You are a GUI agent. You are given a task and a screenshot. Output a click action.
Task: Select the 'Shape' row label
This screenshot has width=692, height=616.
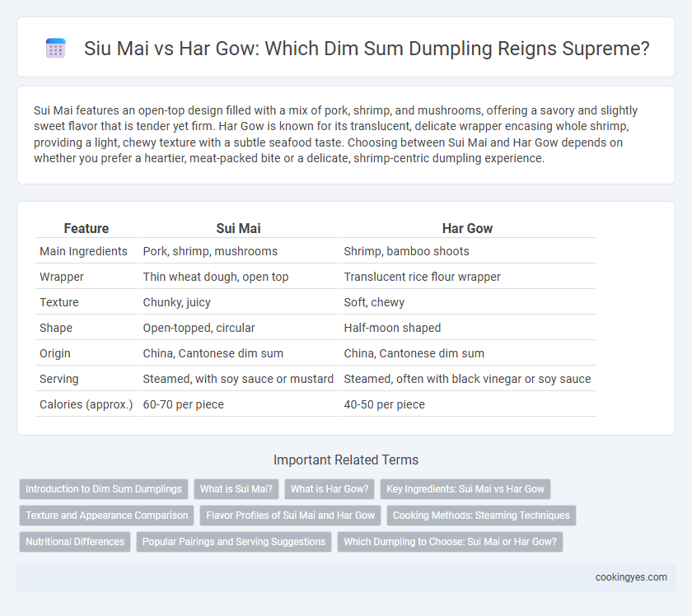point(56,328)
